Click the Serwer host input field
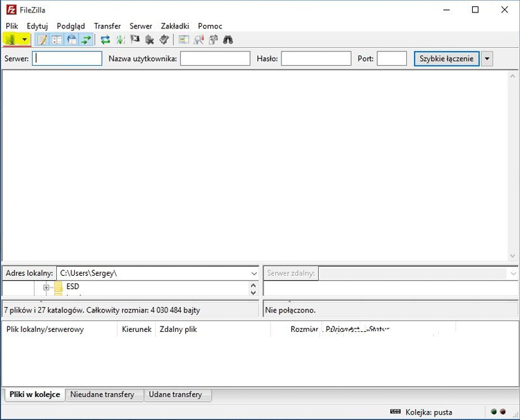The width and height of the screenshot is (520, 420). pyautogui.click(x=67, y=58)
